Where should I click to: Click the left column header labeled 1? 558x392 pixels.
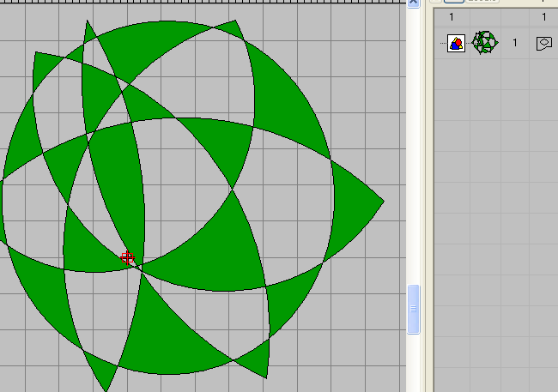(x=452, y=17)
